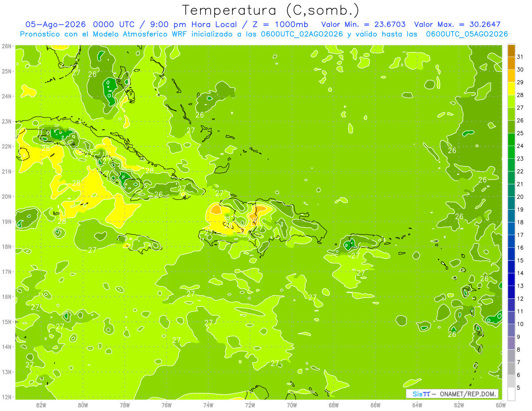The height and width of the screenshot is (411, 532).
Task: Click the light orange scale segment between 29 and 30
Action: (511, 76)
